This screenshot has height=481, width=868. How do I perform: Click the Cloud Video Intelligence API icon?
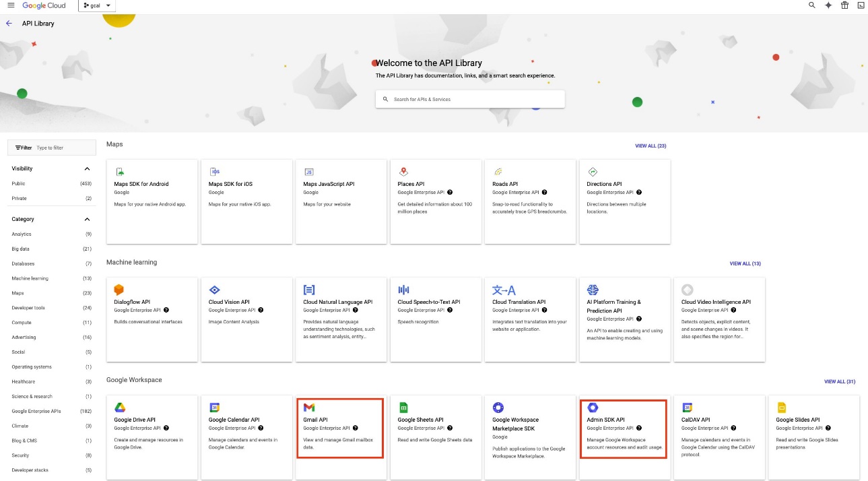point(688,290)
